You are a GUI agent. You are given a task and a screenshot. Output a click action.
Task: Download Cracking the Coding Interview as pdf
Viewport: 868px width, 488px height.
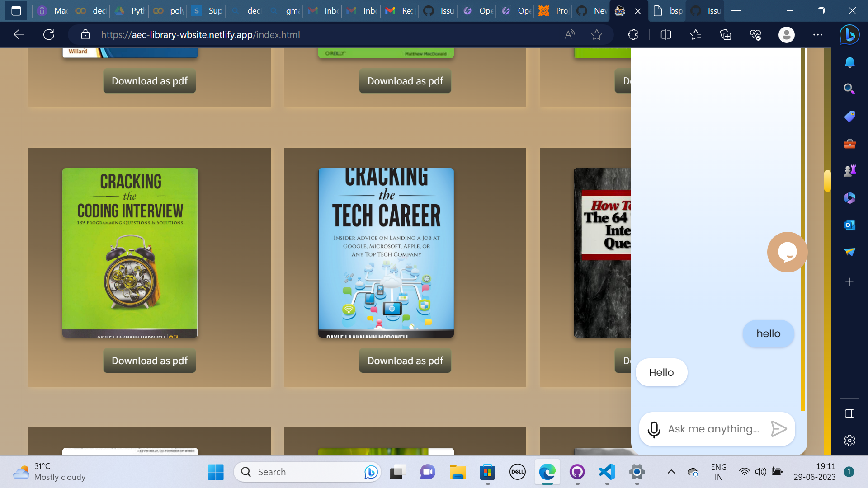(149, 361)
